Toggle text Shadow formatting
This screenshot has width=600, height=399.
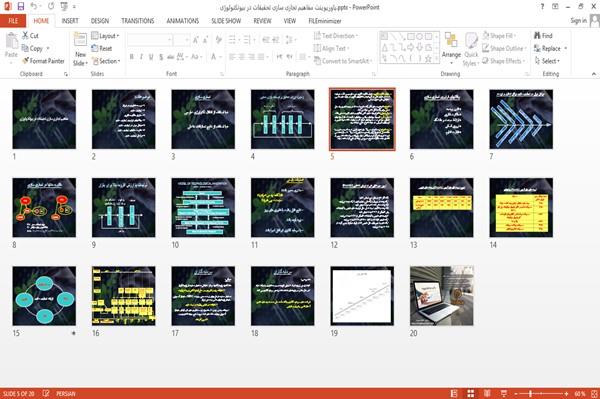tap(161, 57)
